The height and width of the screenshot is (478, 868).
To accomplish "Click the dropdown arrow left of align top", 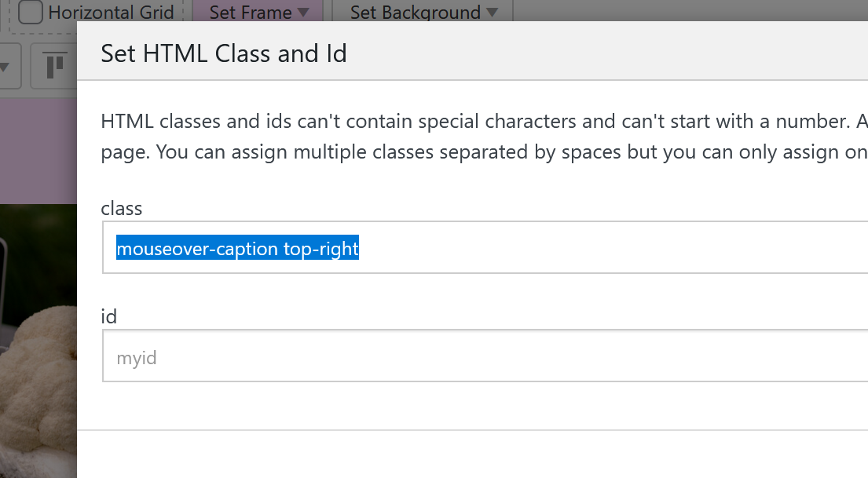I will [x=6, y=68].
